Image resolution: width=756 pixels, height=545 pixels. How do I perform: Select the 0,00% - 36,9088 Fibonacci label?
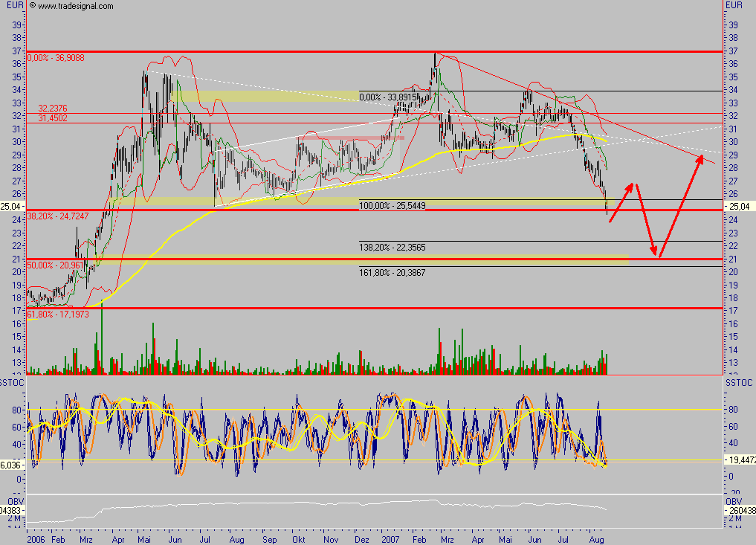point(55,57)
